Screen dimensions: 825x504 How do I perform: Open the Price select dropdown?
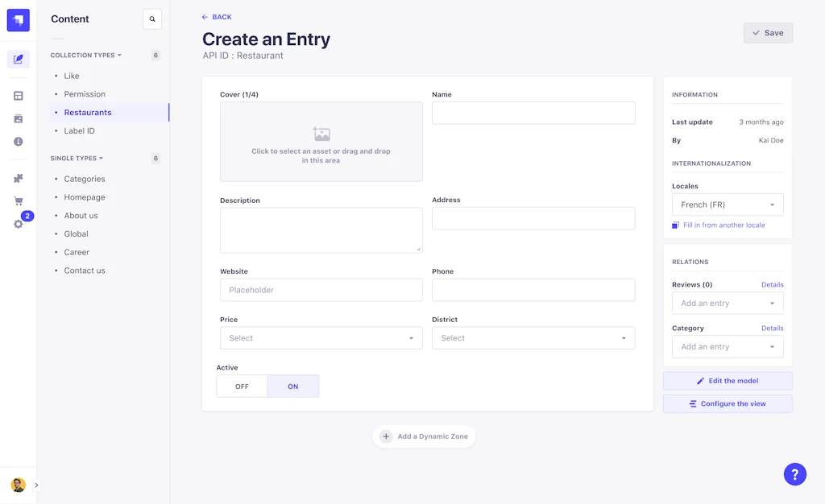point(321,338)
